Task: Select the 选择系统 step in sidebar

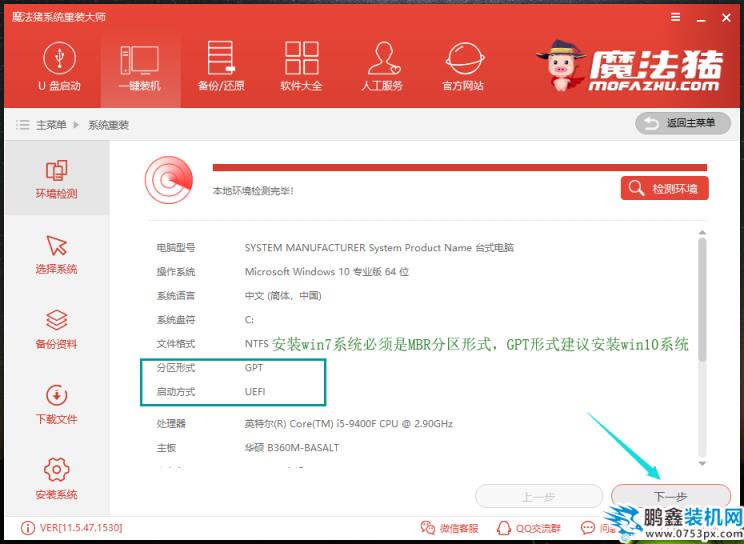Action: pyautogui.click(x=56, y=254)
